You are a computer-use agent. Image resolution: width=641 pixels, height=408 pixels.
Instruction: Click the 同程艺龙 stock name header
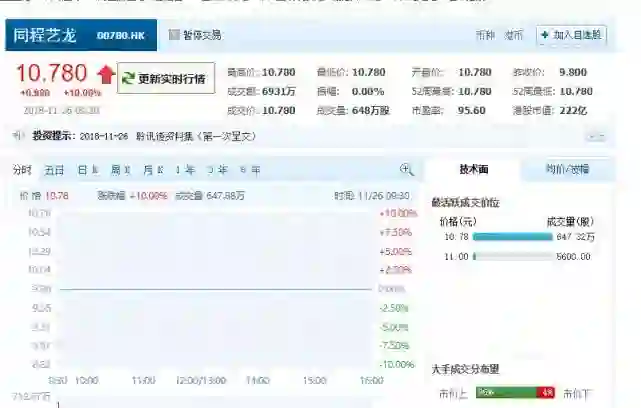[x=45, y=35]
